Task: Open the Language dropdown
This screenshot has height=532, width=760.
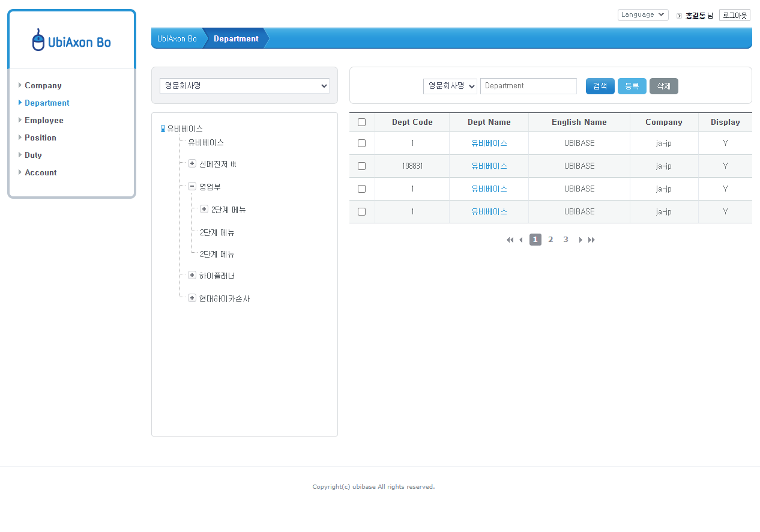Action: 642,15
